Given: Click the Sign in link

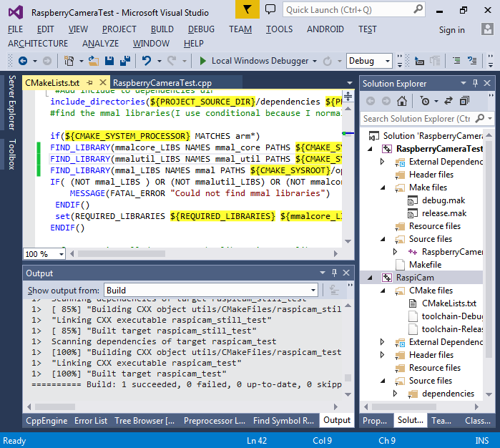Looking at the screenshot, I should pyautogui.click(x=451, y=29).
